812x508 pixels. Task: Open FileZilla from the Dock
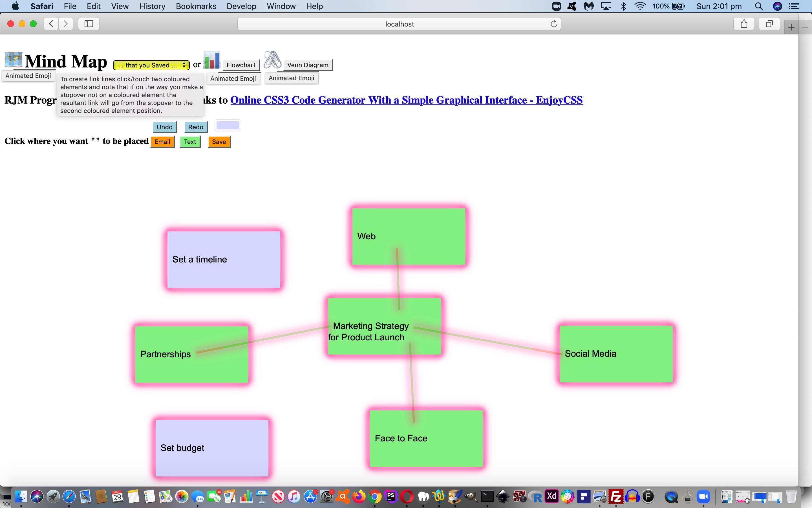[x=616, y=496]
